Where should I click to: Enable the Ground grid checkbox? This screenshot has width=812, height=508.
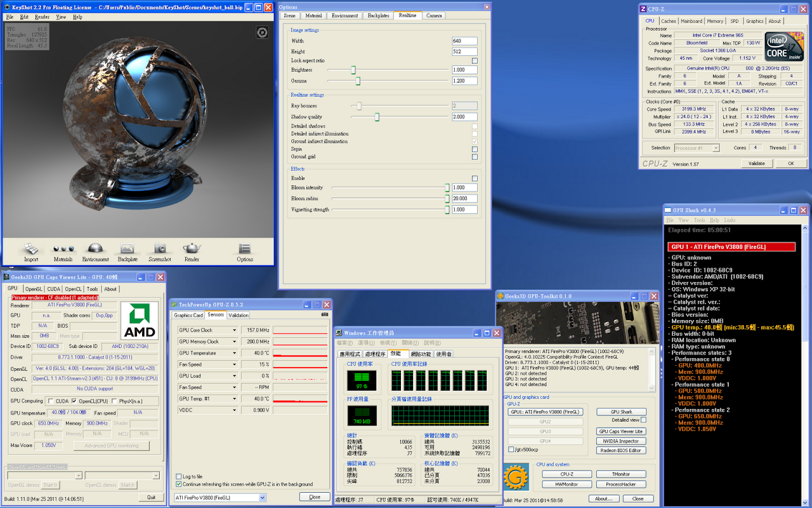pyautogui.click(x=475, y=157)
